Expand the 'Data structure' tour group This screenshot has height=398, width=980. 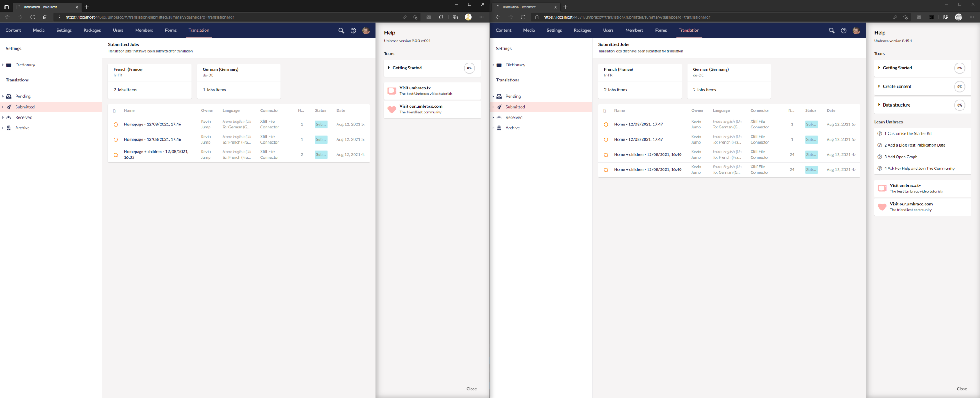879,105
